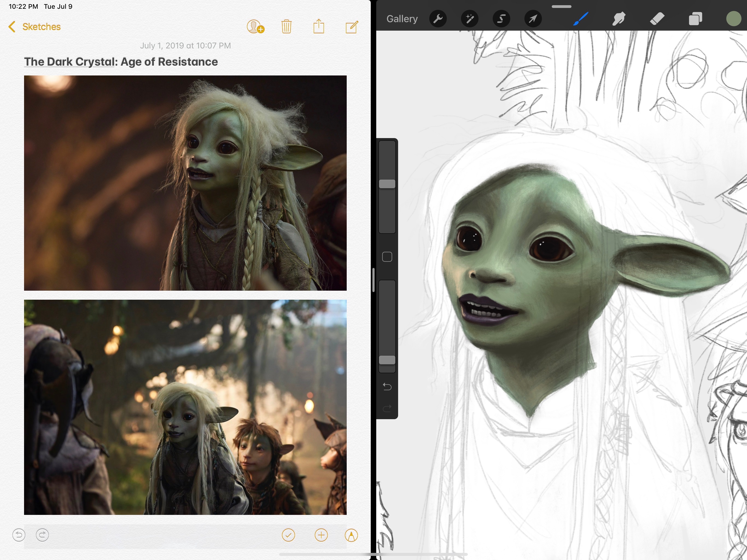Tap the square modify button on sidebar
The image size is (747, 560).
(387, 257)
